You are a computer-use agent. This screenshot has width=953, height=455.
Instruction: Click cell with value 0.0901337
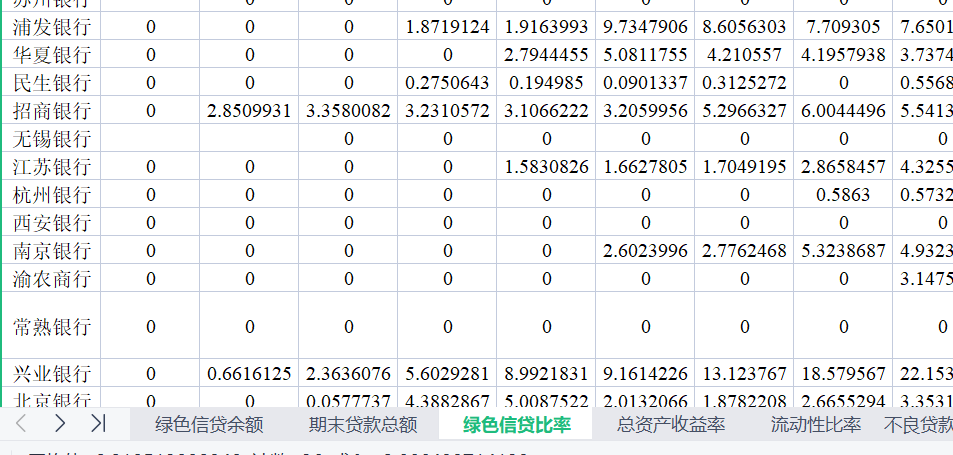point(645,83)
